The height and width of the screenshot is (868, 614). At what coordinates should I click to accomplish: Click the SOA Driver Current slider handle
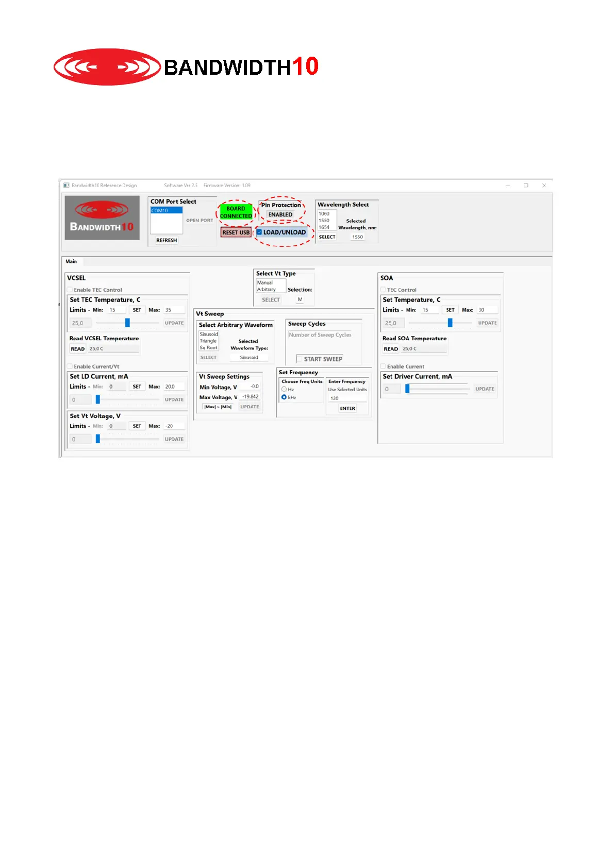(407, 389)
